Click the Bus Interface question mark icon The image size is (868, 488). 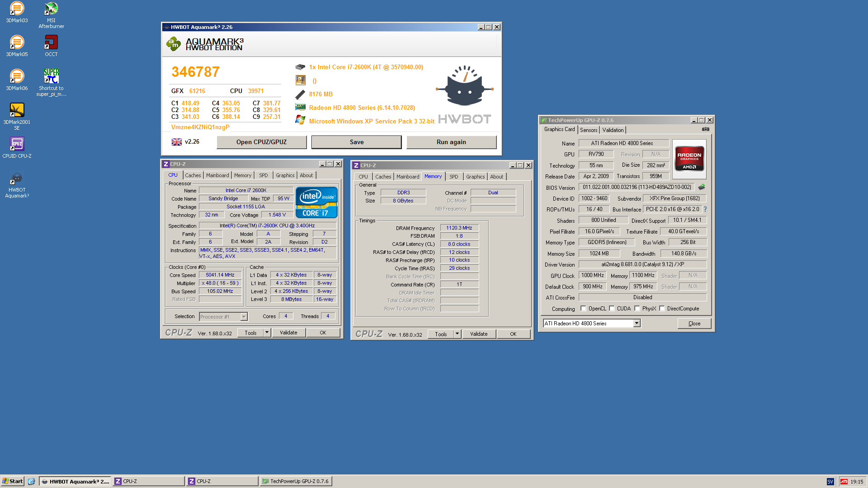pos(705,209)
